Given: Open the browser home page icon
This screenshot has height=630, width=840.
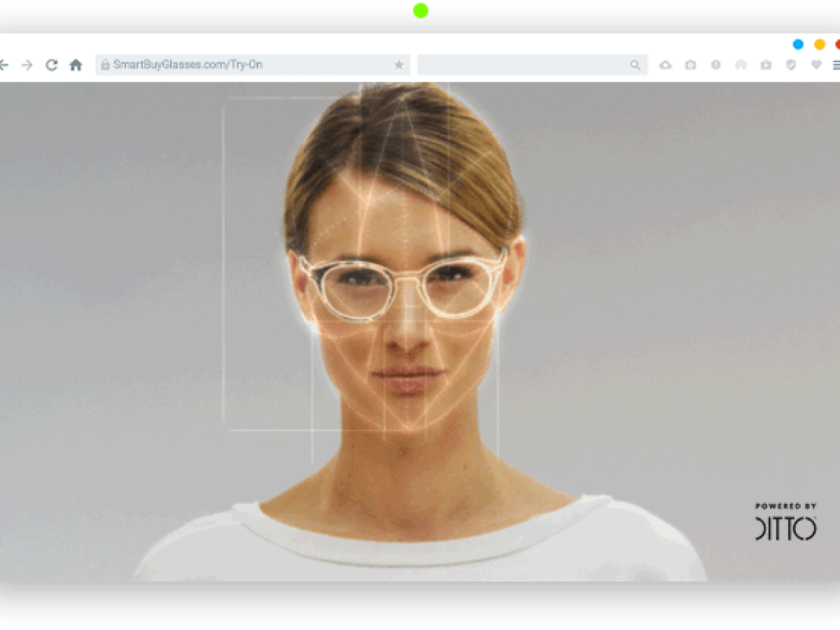Looking at the screenshot, I should pyautogui.click(x=76, y=65).
